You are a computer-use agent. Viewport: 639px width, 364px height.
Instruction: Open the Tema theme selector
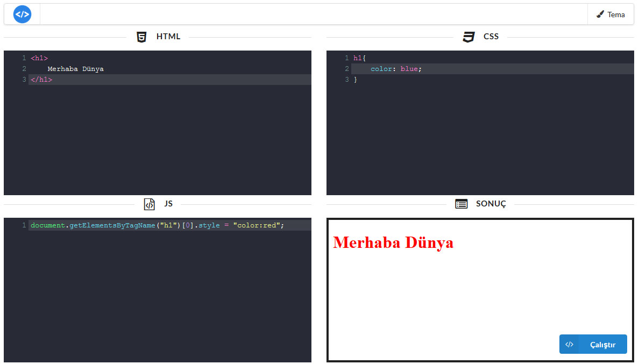[610, 15]
